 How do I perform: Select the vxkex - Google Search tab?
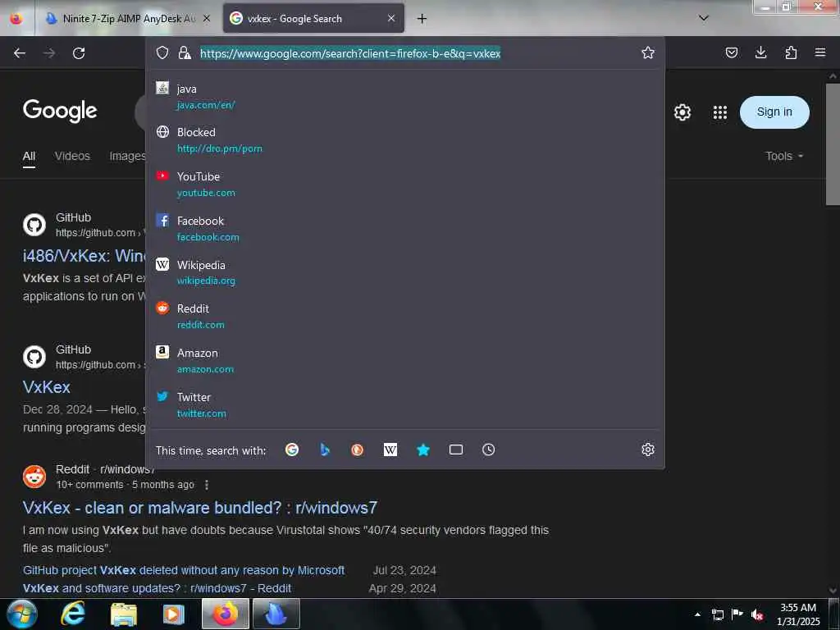coord(313,19)
